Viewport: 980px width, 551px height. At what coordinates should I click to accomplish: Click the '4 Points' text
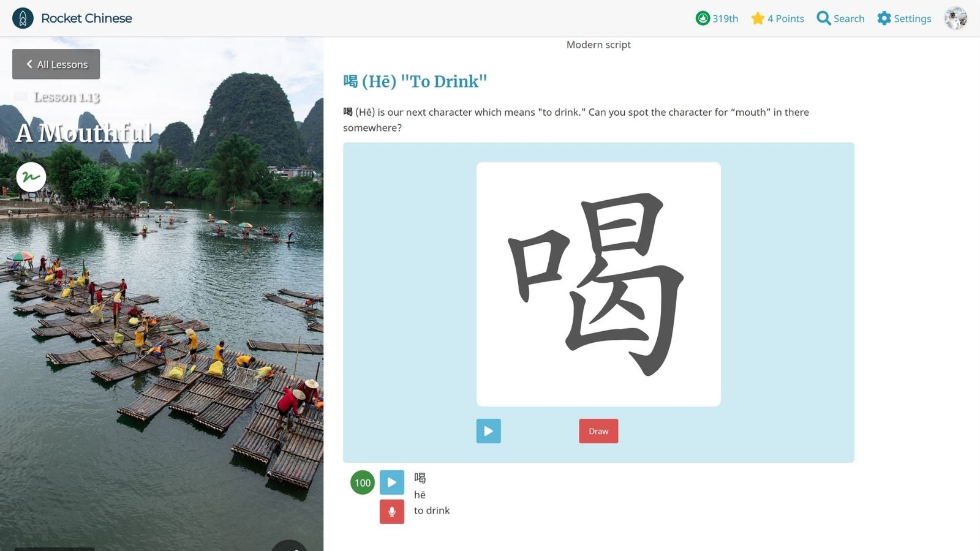[x=786, y=18]
